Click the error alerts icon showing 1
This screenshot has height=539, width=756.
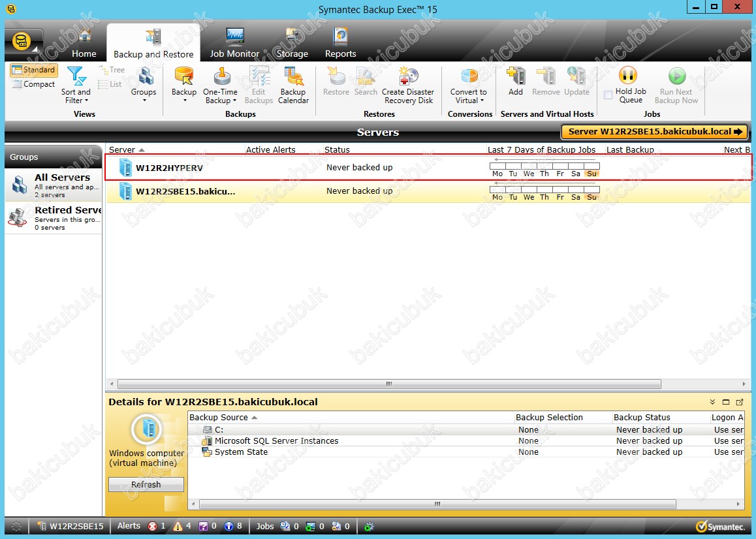coord(152,526)
